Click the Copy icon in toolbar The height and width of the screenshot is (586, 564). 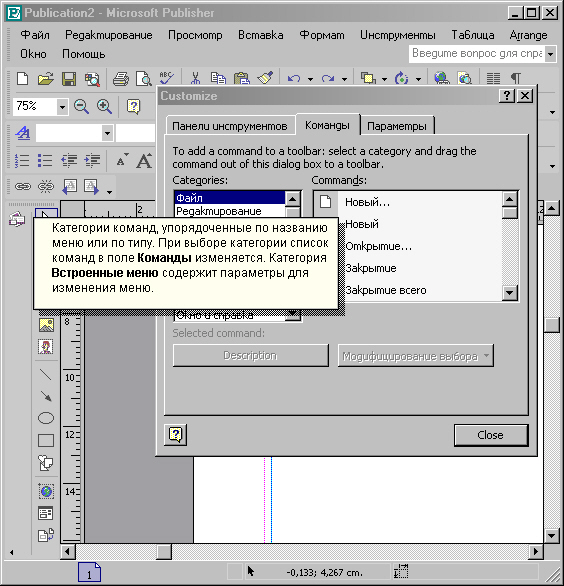[x=218, y=78]
